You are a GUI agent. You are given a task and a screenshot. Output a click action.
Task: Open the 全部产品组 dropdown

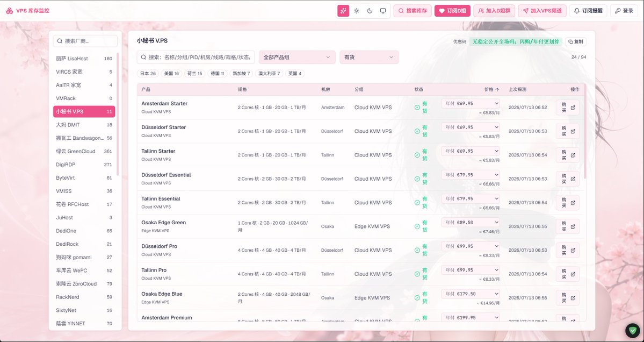297,57
